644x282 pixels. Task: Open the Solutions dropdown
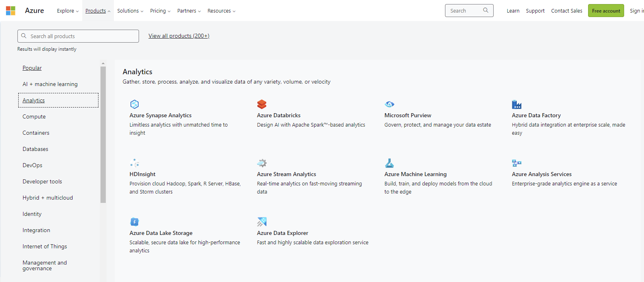(x=130, y=11)
